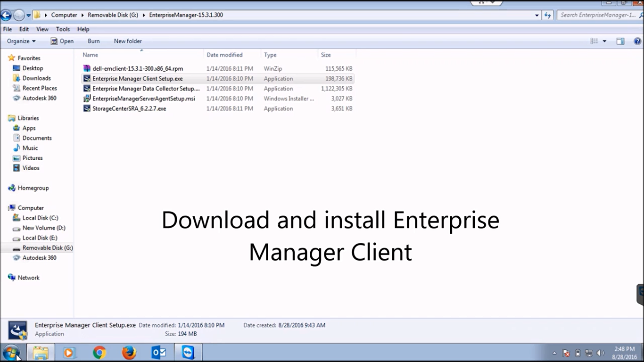Screen dimensions: 644x362
Task: Select the EnterpriseManagerServerAgentSetup.msi installer icon
Action: [x=87, y=99]
